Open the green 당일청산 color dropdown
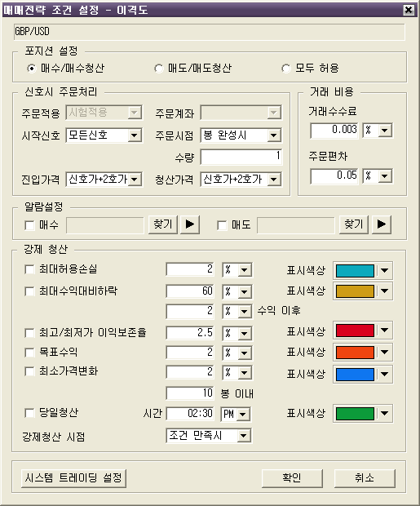 coord(384,414)
